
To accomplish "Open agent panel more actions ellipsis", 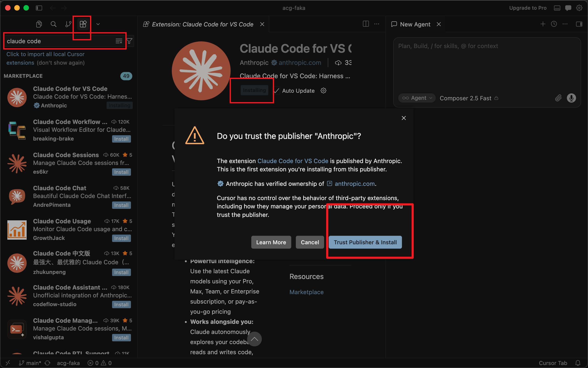I will [565, 24].
